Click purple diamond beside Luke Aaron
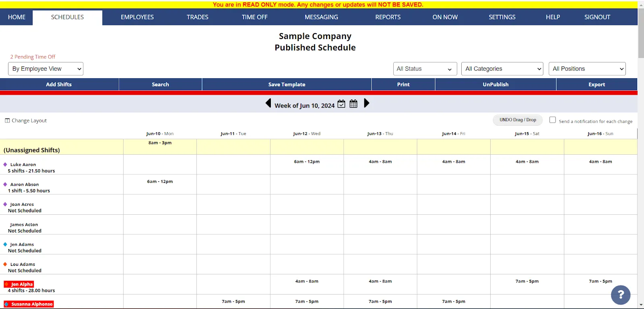 [5, 164]
